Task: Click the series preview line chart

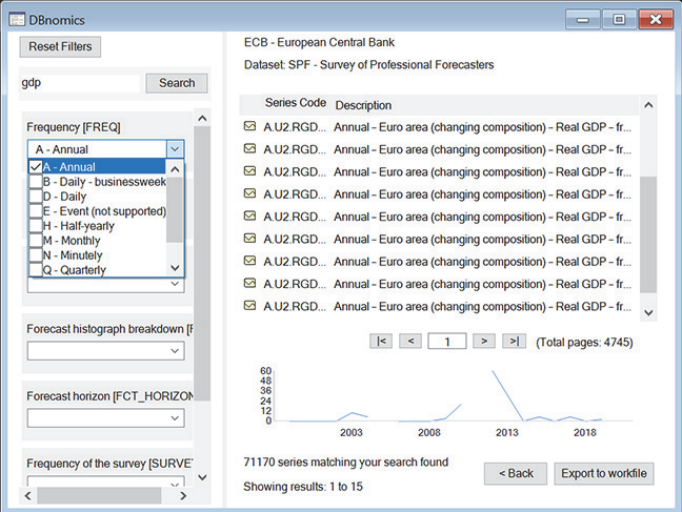Action: click(x=446, y=402)
